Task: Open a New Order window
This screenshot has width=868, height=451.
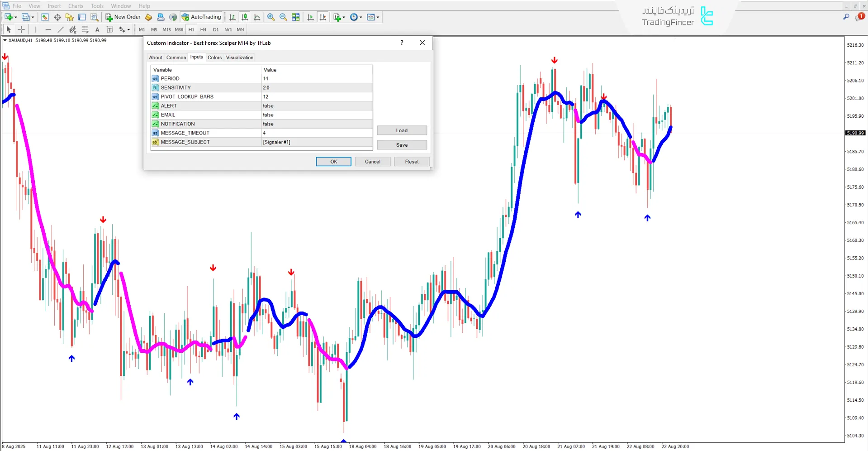Action: coord(122,17)
